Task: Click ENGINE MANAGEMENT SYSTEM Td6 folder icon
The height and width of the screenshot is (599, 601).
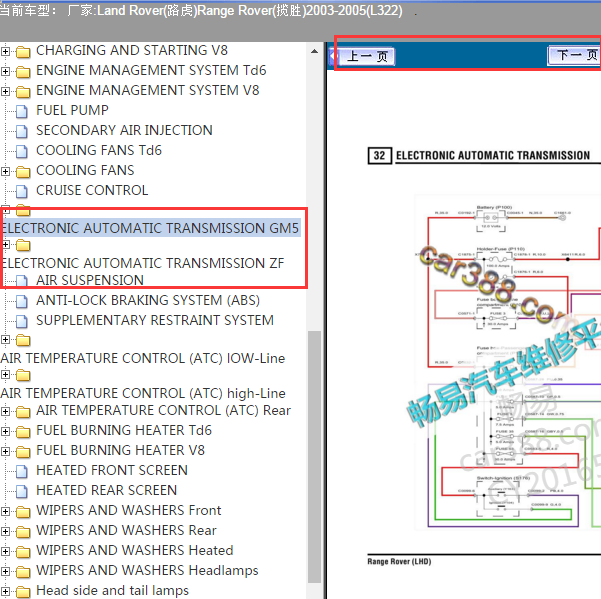Action: click(x=23, y=71)
